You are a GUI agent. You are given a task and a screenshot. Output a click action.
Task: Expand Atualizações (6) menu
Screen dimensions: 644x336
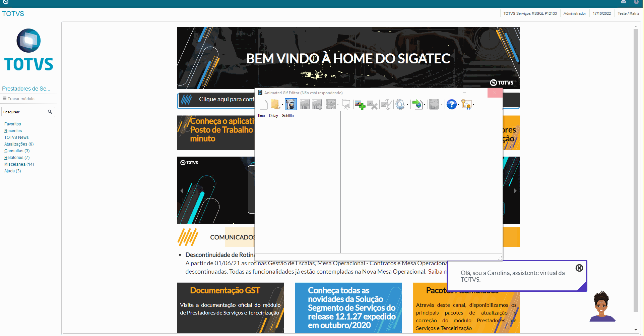click(19, 144)
